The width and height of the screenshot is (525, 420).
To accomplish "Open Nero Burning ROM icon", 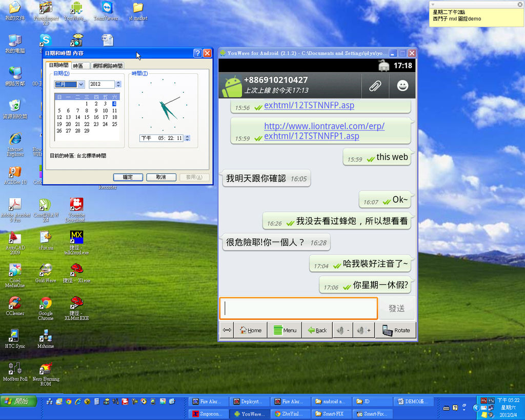I will [46, 374].
